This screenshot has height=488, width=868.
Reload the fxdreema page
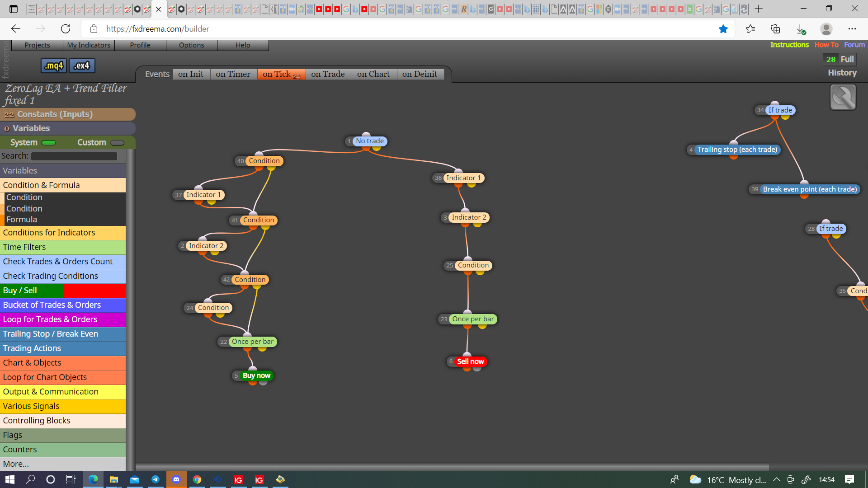(66, 29)
